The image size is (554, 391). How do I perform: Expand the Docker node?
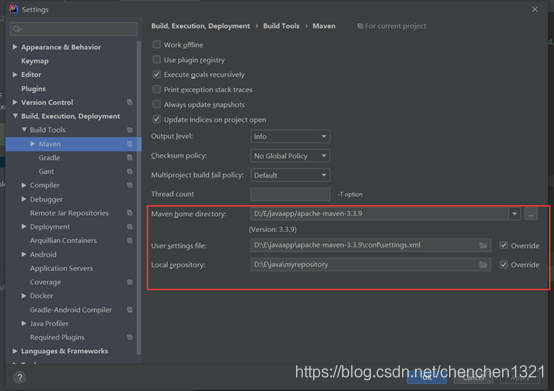[24, 296]
